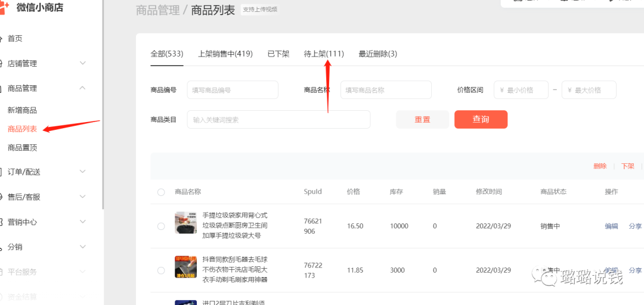This screenshot has height=305, width=644.
Task: Switch to the 上架销售中(419) tab
Action: tap(225, 54)
